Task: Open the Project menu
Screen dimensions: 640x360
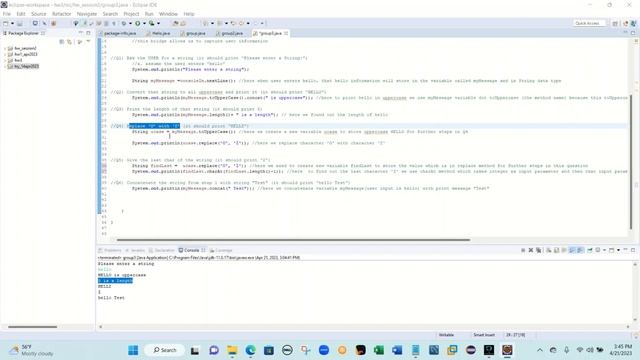Action: point(131,14)
